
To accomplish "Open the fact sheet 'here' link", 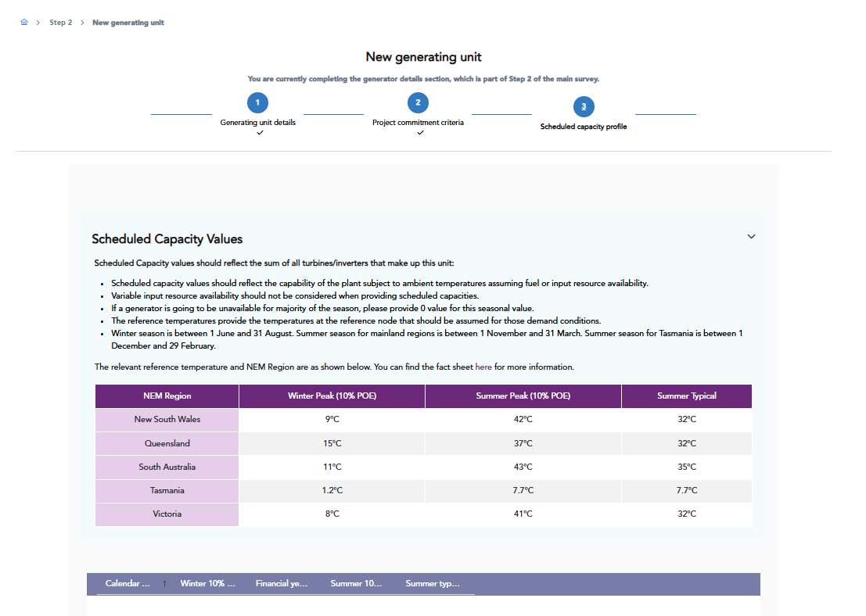I will (483, 367).
